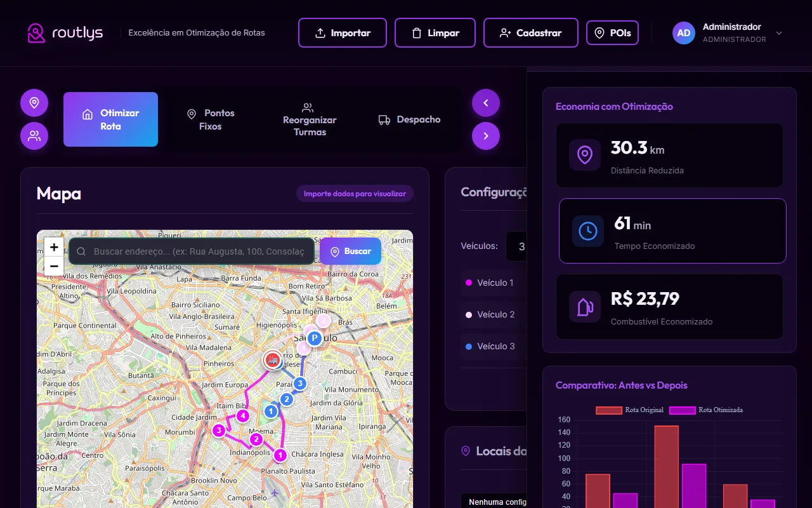This screenshot has width=812, height=508.
Task: Open the Cadastrar button
Action: (531, 33)
